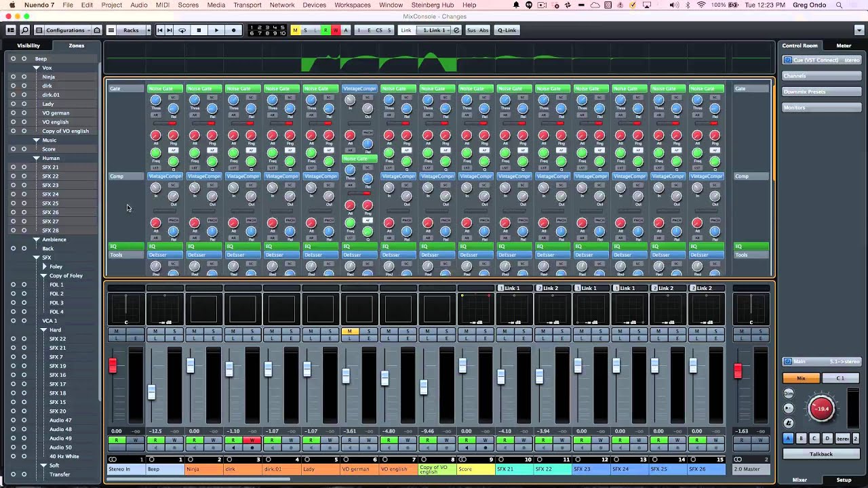Activate the cycle loop transport button
The width and height of the screenshot is (868, 488).
[182, 30]
